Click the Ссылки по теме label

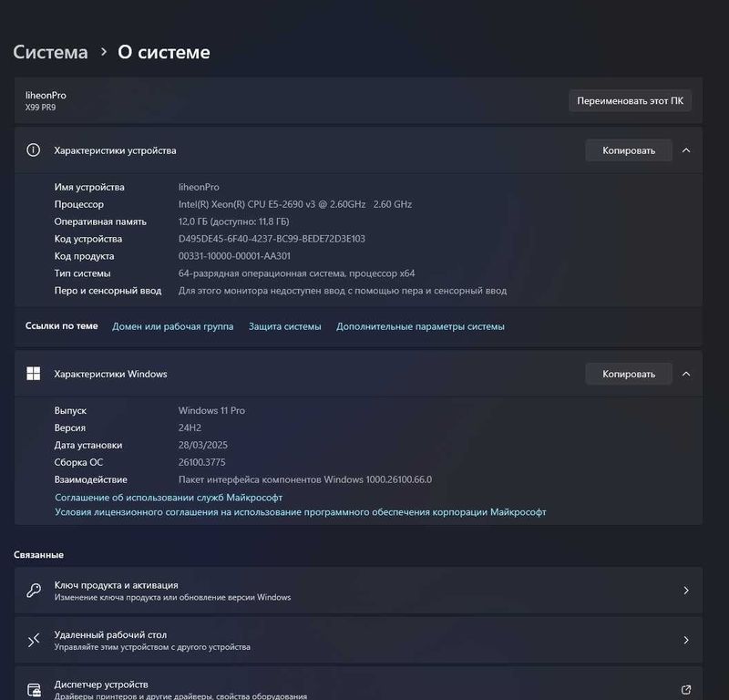[62, 326]
